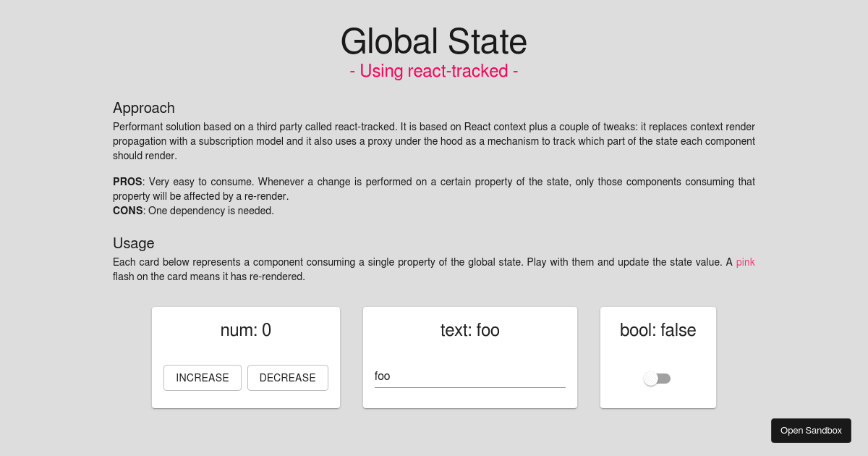Viewport: 868px width, 456px height.
Task: Select the "bool: false" card heading
Action: 658,330
